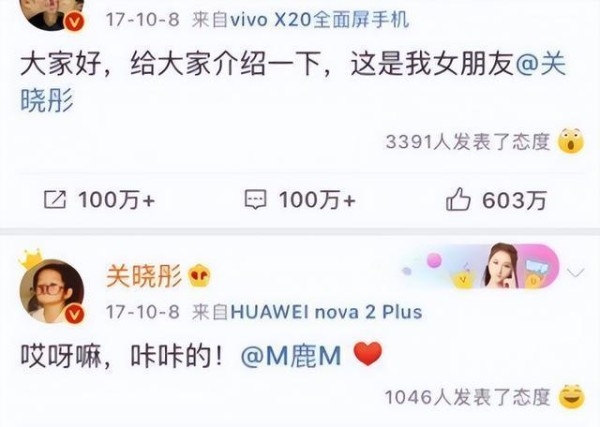Tap the repost icon showing 100万+
The height and width of the screenshot is (427, 600).
coord(55,200)
